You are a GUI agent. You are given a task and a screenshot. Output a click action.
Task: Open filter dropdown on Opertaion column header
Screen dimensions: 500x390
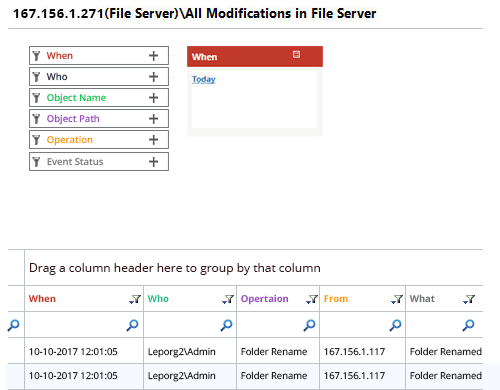coord(312,299)
